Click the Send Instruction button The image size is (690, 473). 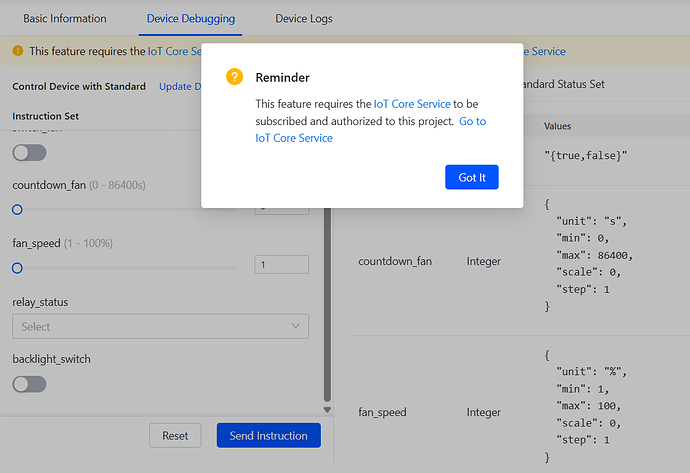268,436
